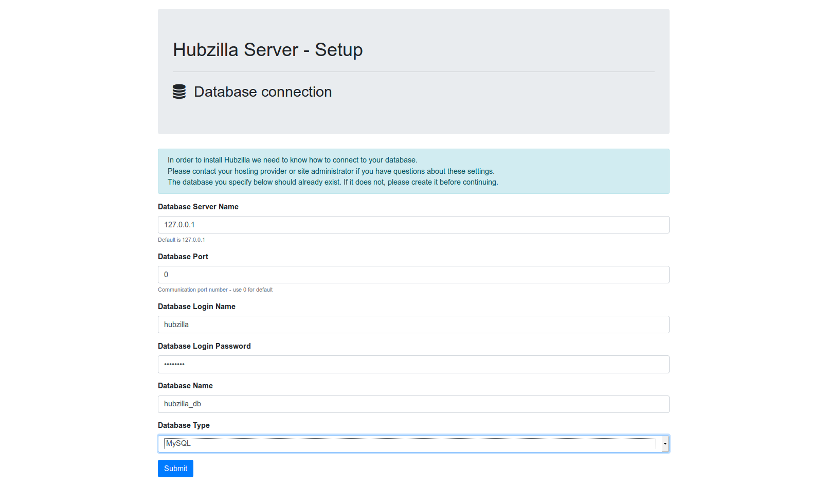Click the 'Database Name' label
This screenshot has height=504, width=829.
[185, 386]
